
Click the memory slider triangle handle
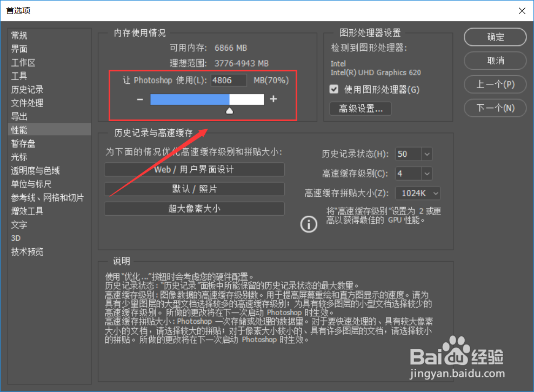click(x=230, y=111)
